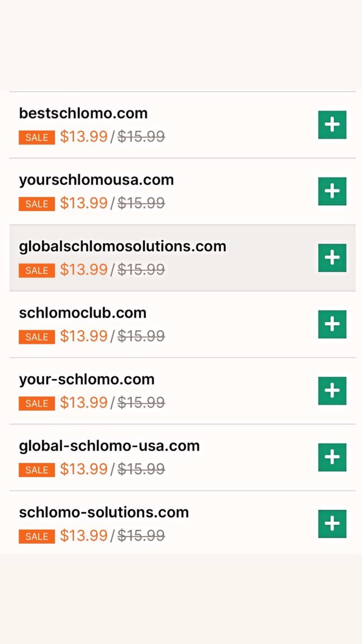Open the global-schlomo-usa.com domain name
The image size is (362, 644).
click(x=109, y=446)
